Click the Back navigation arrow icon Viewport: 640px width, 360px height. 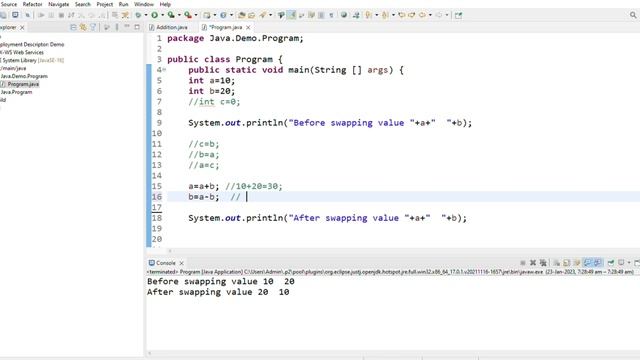pyautogui.click(x=422, y=15)
